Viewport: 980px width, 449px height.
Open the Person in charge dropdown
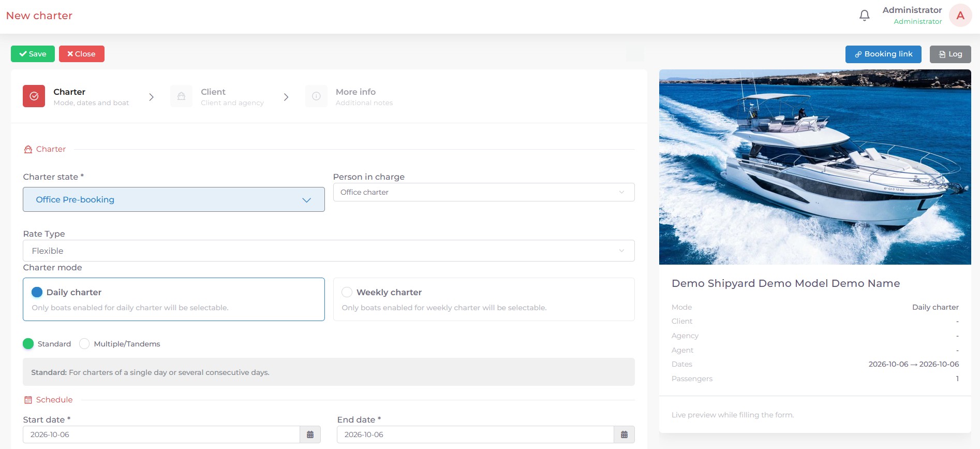coord(484,192)
